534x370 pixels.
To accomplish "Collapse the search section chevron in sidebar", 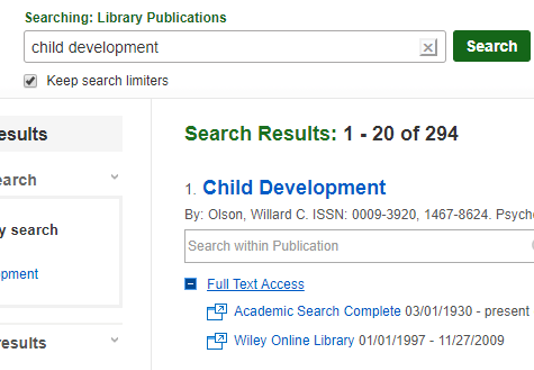I will [x=115, y=176].
